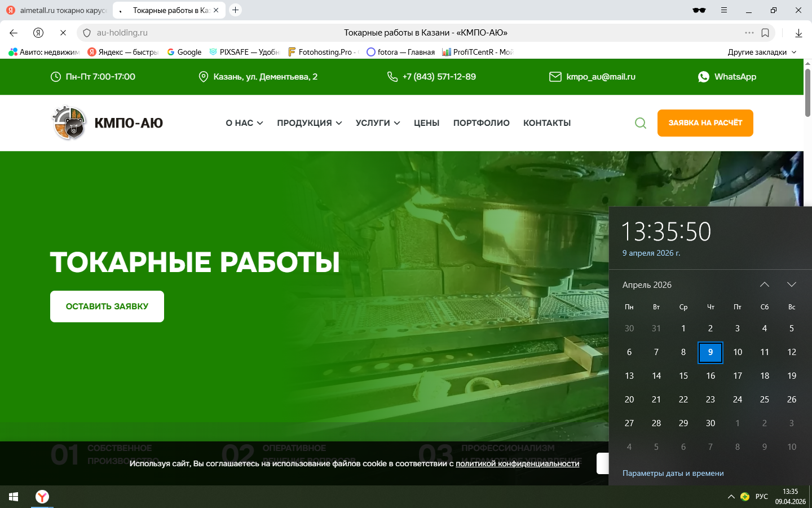Open Параметры даты и времени link
Viewport: 812px width, 508px height.
673,473
